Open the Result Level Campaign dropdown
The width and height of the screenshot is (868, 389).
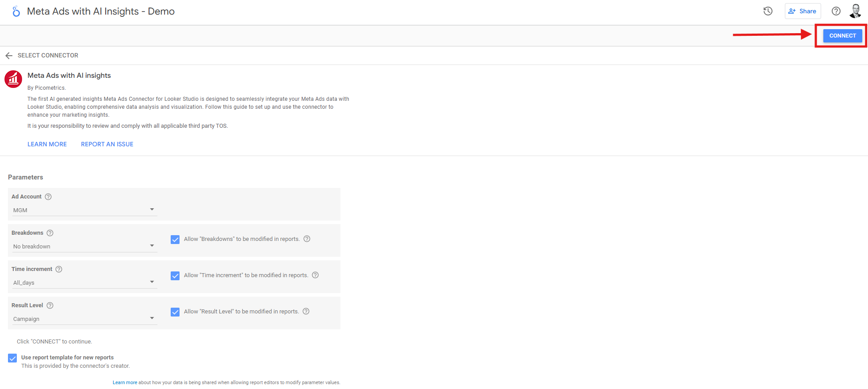point(84,319)
